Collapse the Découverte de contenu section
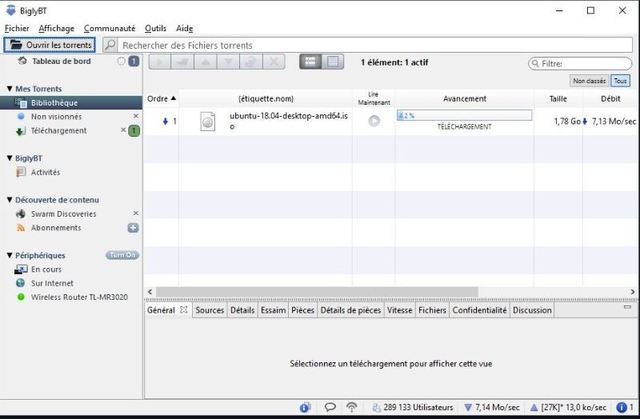Screen dimensions: 640x419 pos(9,200)
